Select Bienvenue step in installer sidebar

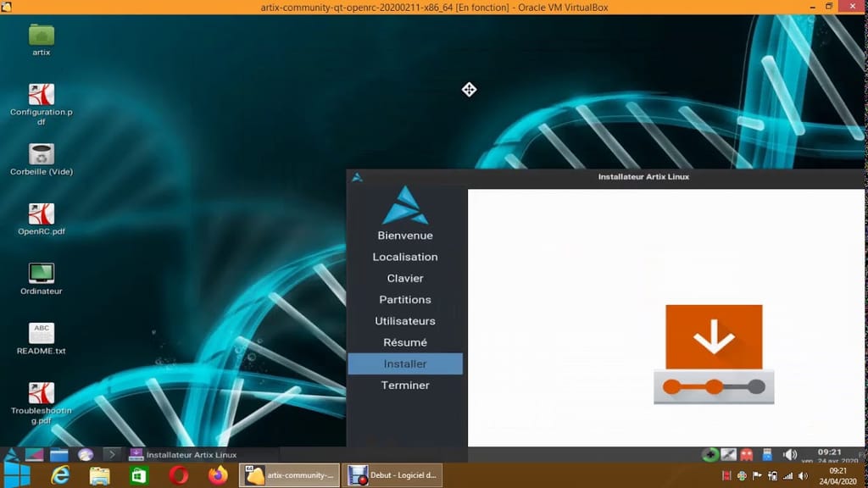pos(405,236)
